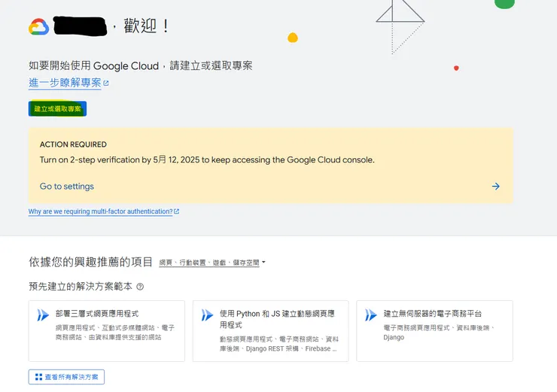Viewport: 557px width, 392px height.
Task: Click the chevron icon on the Python 和 JS card
Action: click(207, 315)
